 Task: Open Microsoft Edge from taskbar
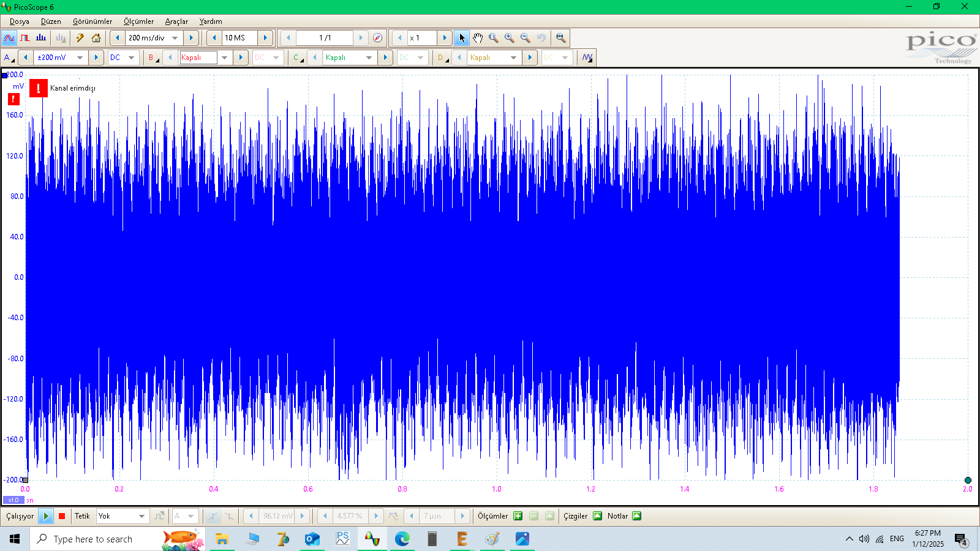tap(402, 539)
